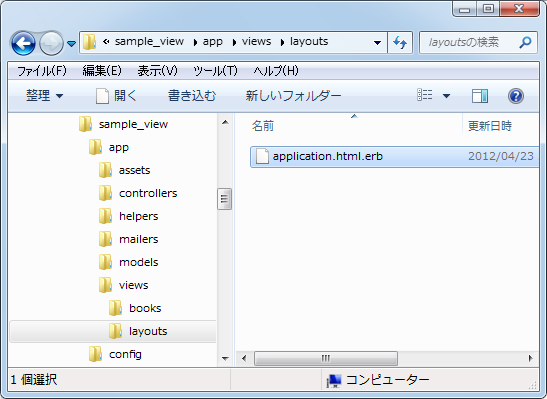Open the 整理 dropdown
Screen dimensions: 547x399
[x=44, y=96]
